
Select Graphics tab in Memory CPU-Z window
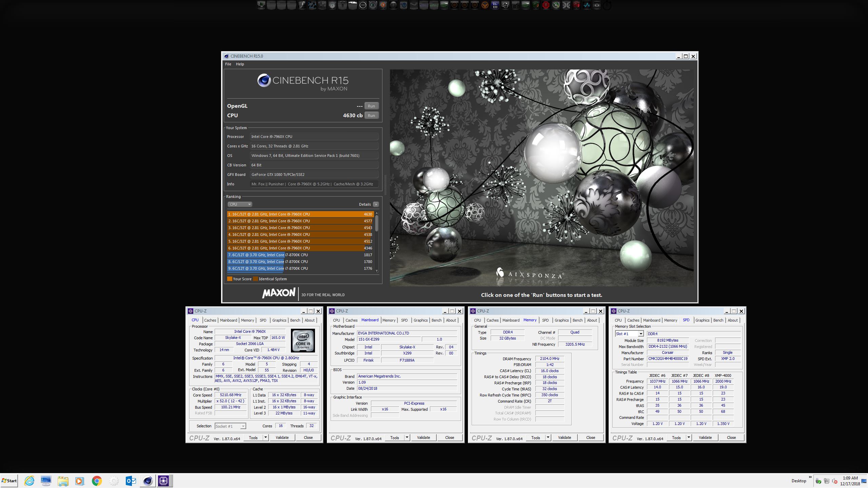click(561, 320)
